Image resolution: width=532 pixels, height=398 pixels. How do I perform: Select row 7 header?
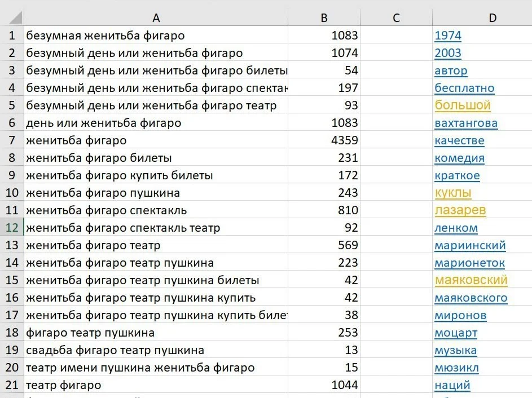tap(12, 140)
